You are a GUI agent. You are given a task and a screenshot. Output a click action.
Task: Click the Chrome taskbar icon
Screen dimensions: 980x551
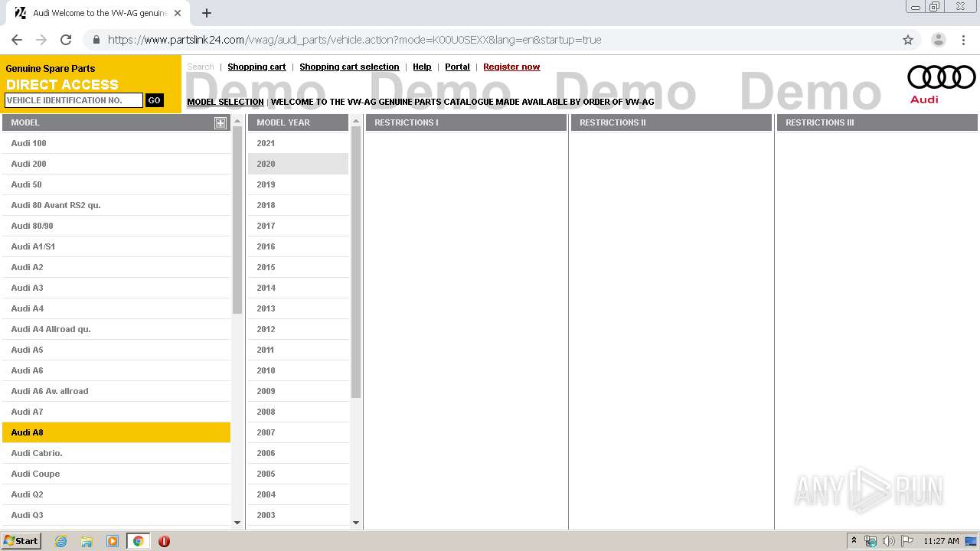click(x=138, y=541)
